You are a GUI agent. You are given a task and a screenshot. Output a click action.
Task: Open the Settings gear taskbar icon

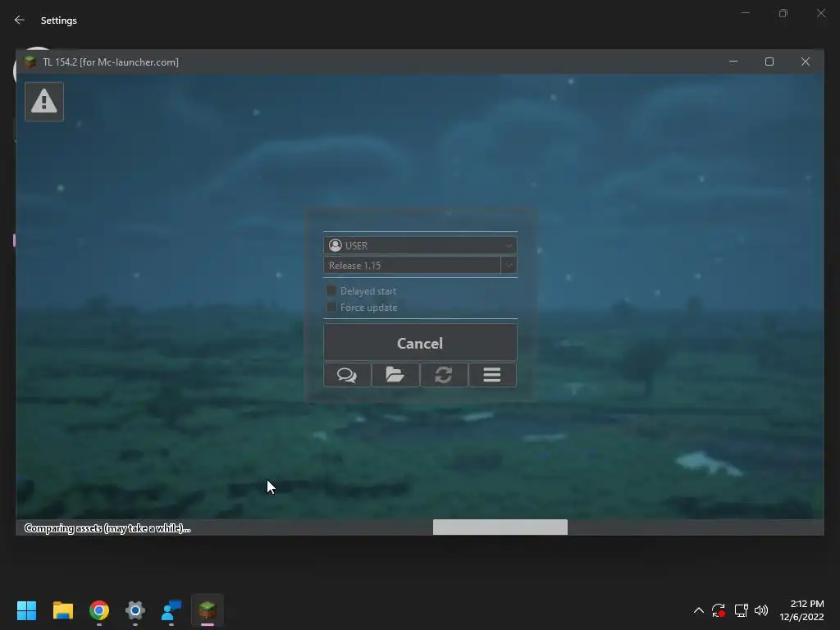tap(135, 610)
